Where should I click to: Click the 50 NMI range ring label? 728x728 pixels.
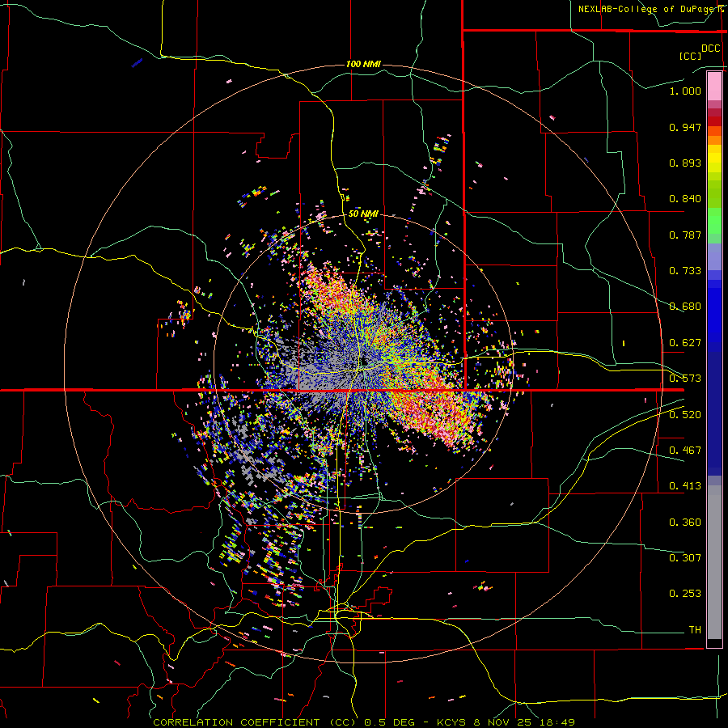coord(363,214)
